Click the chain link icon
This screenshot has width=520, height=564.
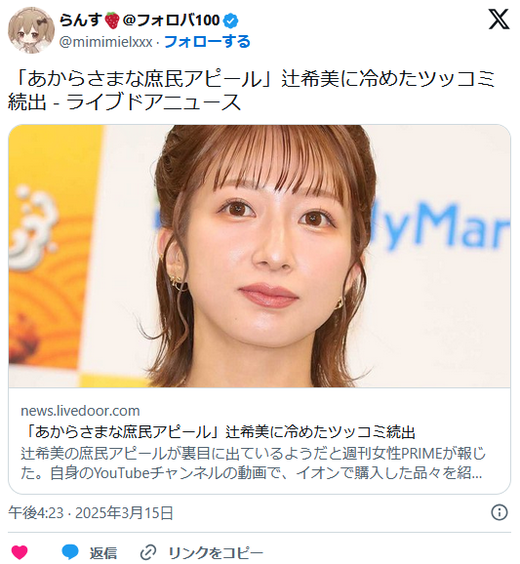point(148,552)
